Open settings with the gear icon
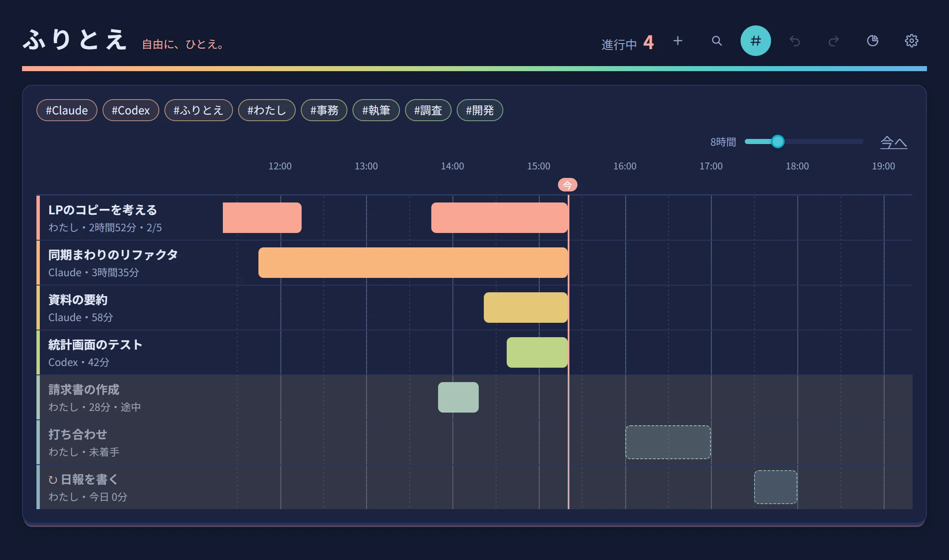The image size is (949, 560). click(x=912, y=41)
